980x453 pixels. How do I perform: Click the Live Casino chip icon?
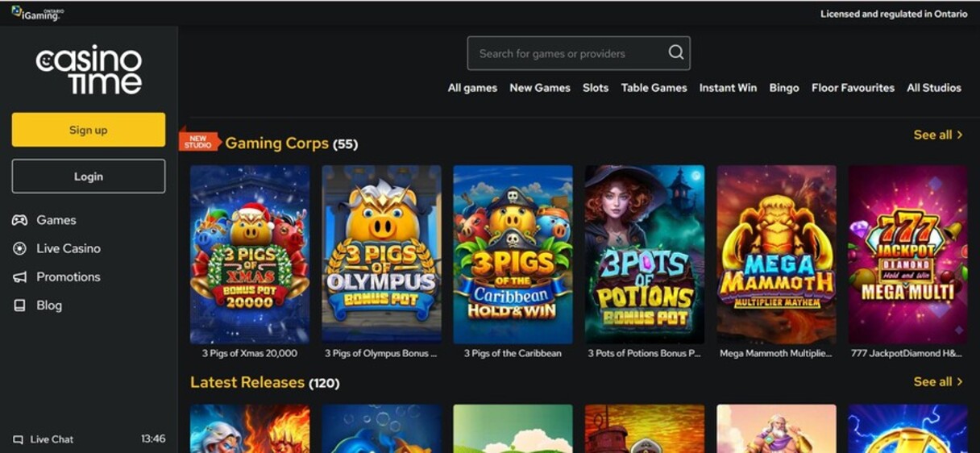point(19,249)
